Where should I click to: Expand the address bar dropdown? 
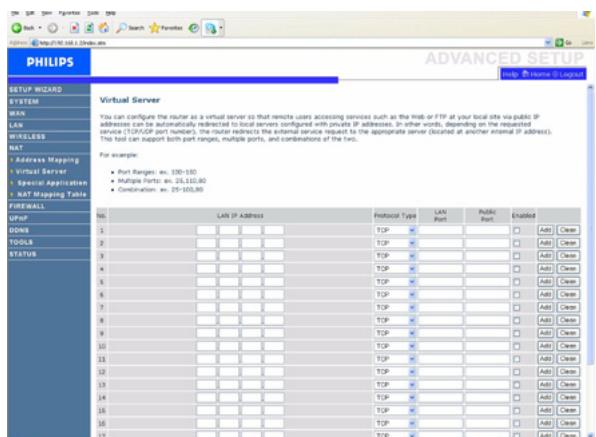[548, 43]
